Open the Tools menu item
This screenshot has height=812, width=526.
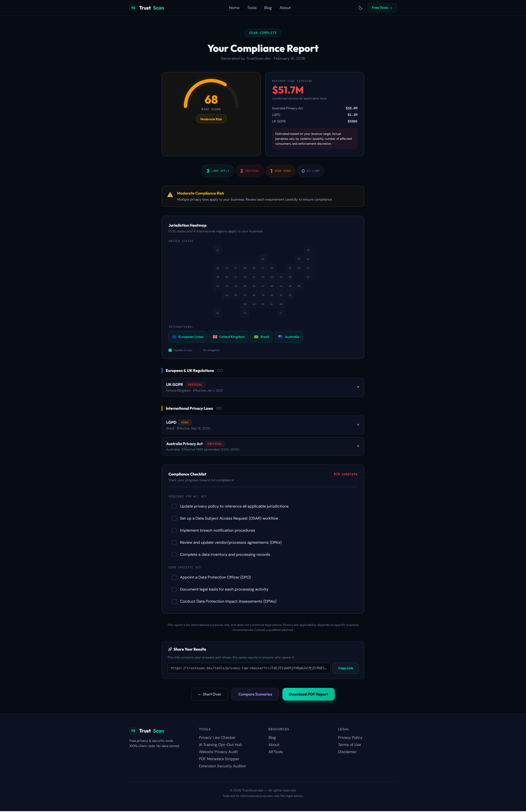tap(252, 7)
